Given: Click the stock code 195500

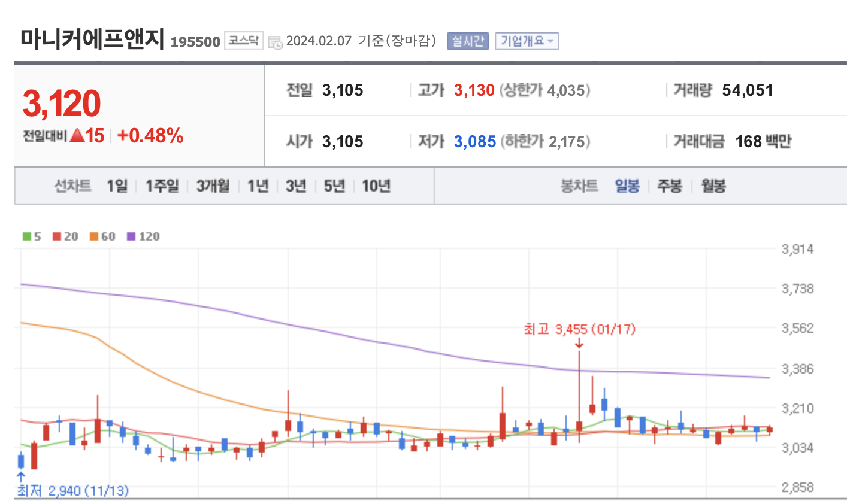Looking at the screenshot, I should pos(195,42).
